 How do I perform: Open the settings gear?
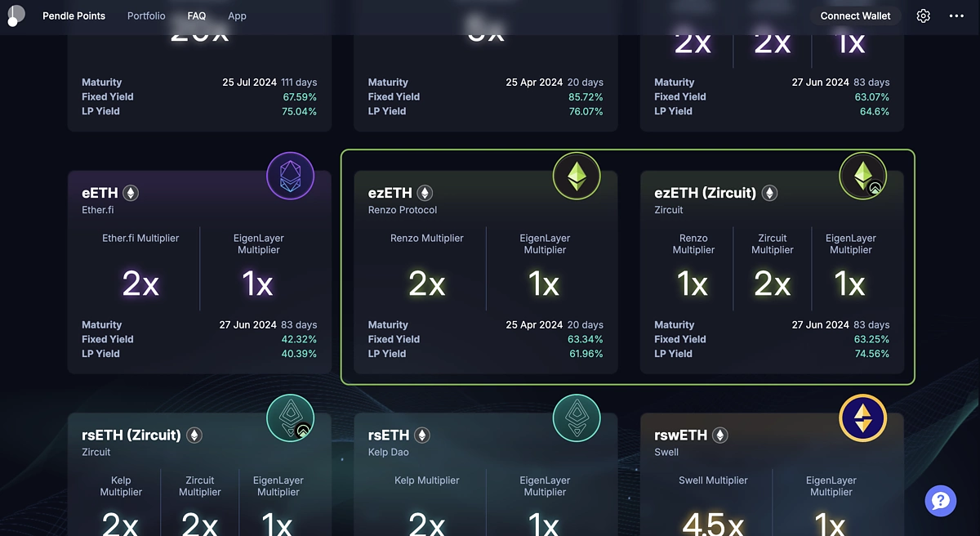[922, 16]
